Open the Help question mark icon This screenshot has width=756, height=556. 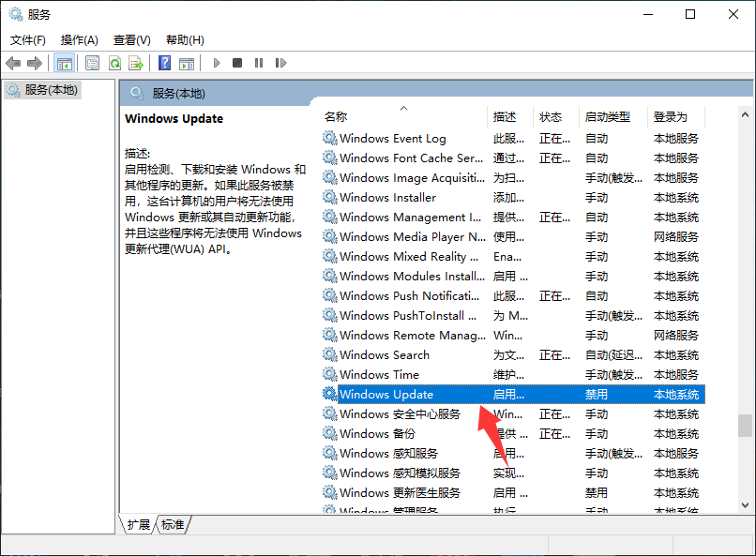[164, 63]
